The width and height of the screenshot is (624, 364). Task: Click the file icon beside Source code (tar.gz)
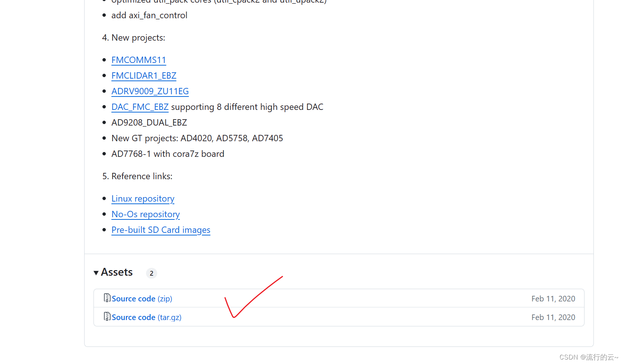107,317
